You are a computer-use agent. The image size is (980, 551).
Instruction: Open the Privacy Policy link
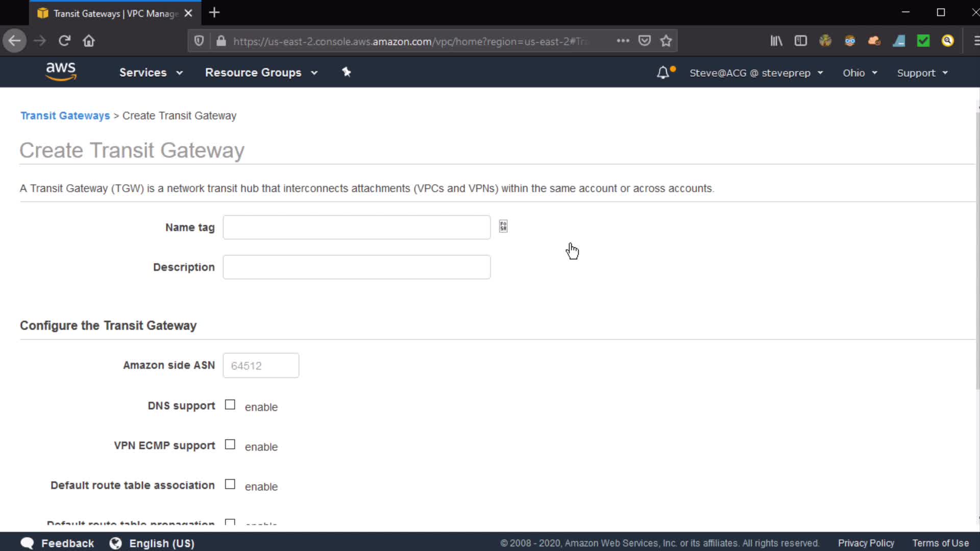tap(866, 543)
